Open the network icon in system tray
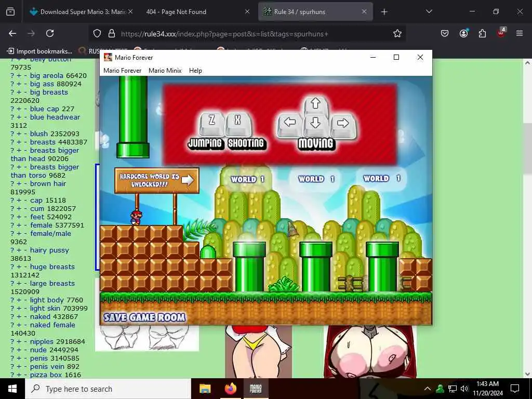The image size is (532, 399). click(x=453, y=389)
